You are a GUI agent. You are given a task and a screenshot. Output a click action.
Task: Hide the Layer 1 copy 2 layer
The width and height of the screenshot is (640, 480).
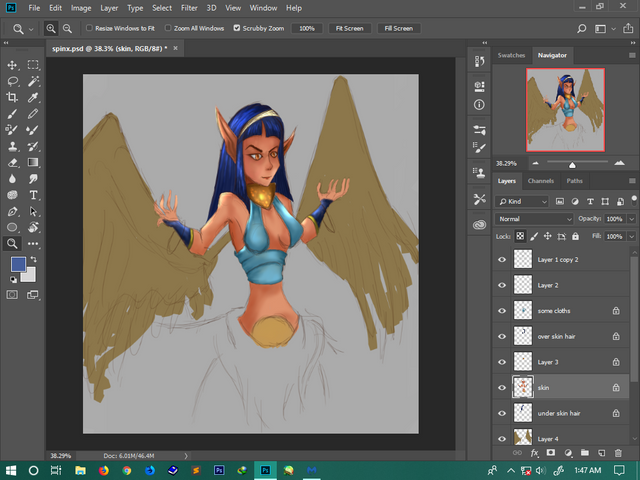[502, 260]
